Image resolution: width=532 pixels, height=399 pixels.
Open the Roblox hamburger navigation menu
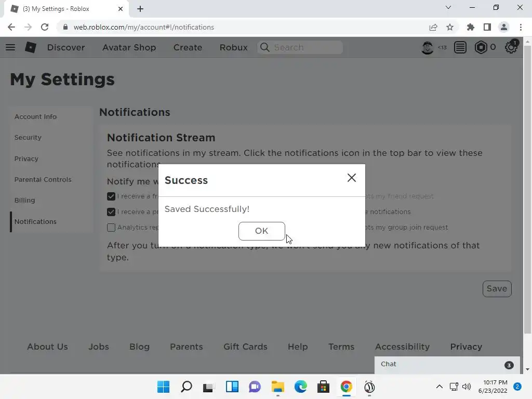click(x=10, y=47)
